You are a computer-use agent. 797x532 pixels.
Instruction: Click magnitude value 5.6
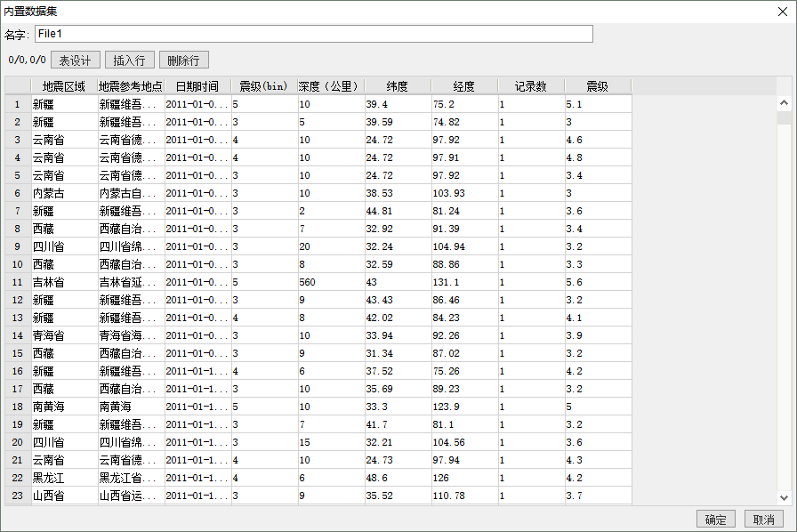[x=598, y=282]
